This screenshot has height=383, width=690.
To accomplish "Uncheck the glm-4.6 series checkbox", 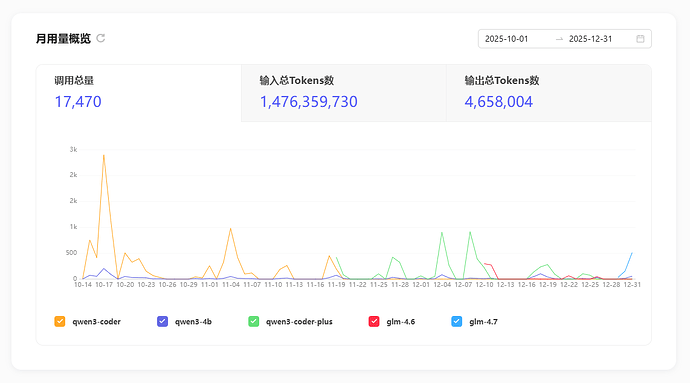I will click(374, 321).
